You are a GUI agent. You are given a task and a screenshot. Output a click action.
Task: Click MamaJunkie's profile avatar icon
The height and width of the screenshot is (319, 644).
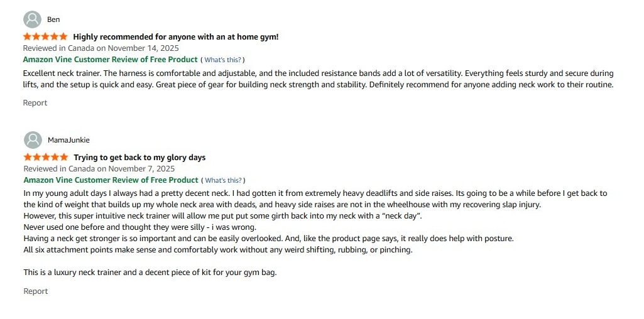[x=33, y=140]
